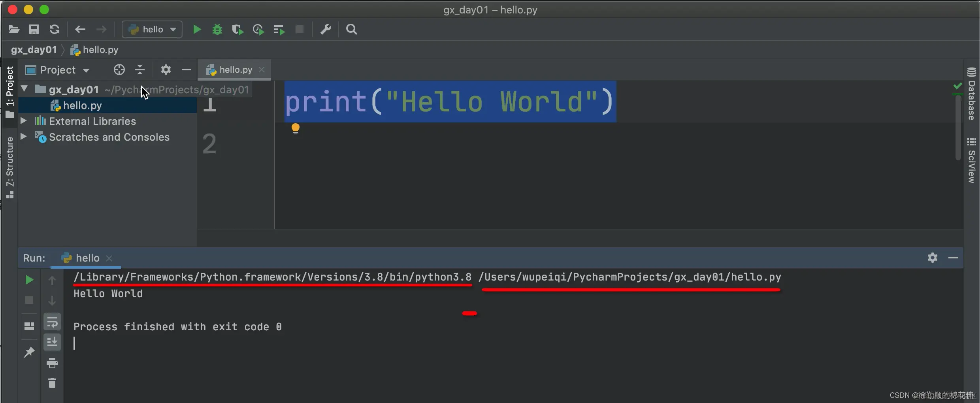Close the hello run tab
Screen dimensions: 980x403
(109, 258)
